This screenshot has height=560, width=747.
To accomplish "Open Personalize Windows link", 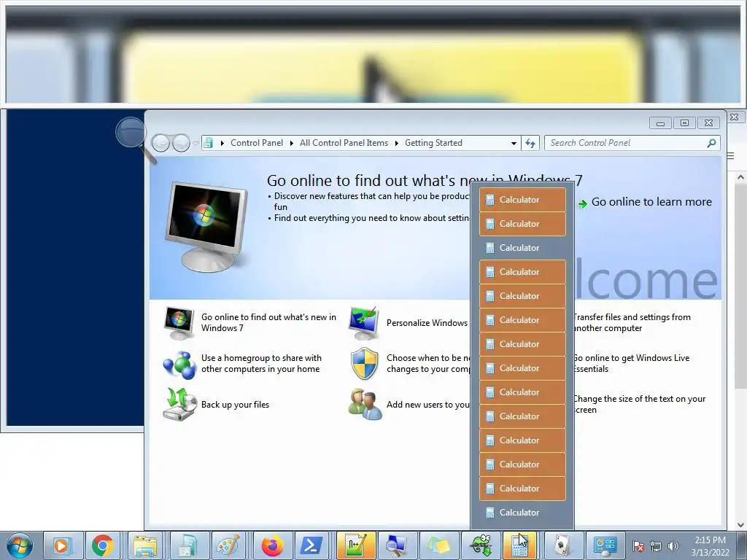I will pos(427,323).
